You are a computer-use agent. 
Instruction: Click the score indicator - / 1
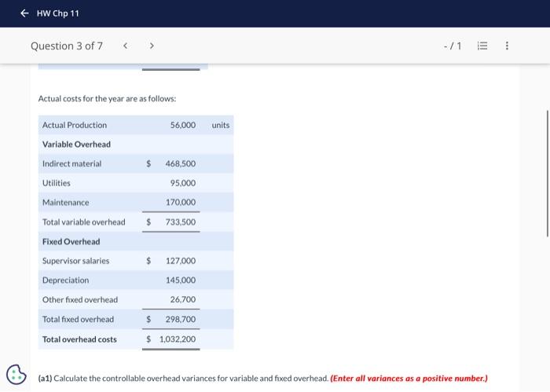point(453,46)
